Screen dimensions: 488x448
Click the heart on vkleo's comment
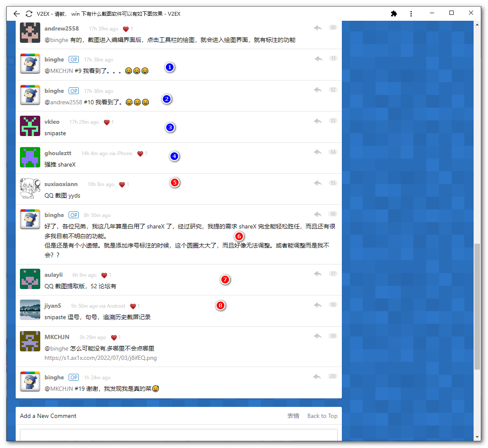107,122
